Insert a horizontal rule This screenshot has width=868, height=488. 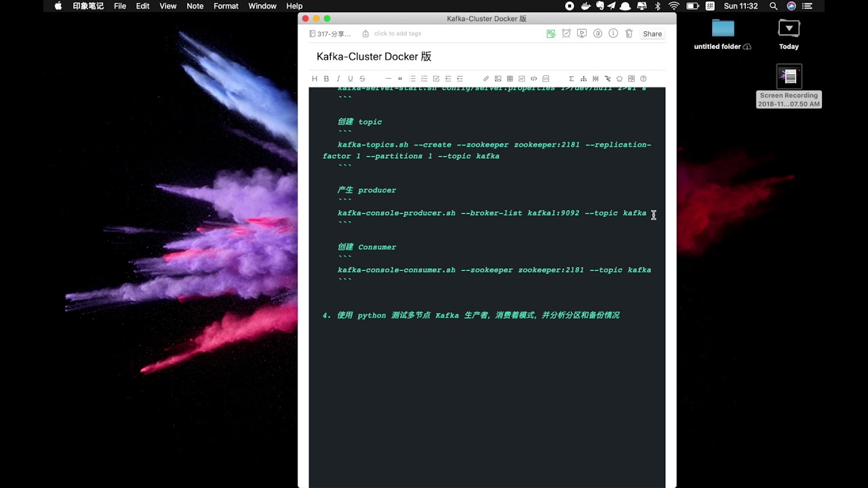click(x=388, y=79)
